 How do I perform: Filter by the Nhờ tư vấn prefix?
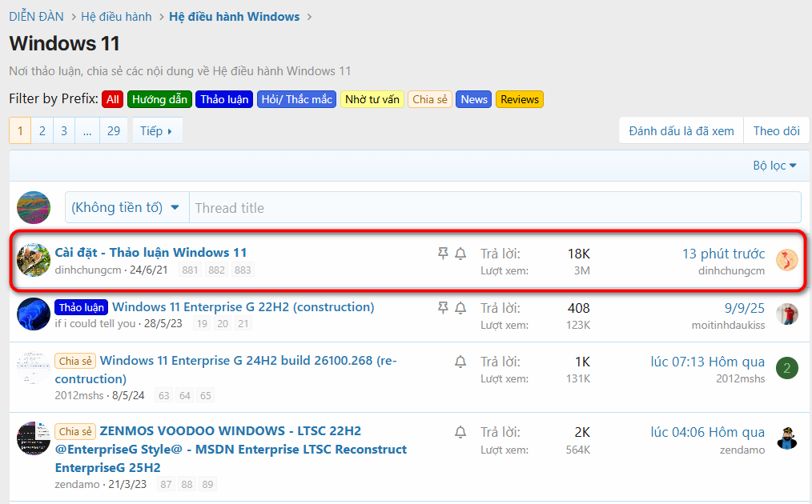tap(372, 99)
